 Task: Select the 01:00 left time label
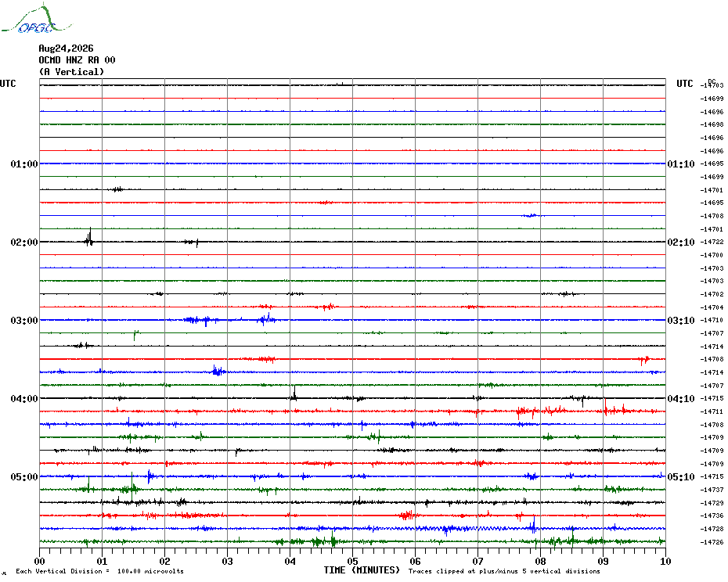coord(24,163)
